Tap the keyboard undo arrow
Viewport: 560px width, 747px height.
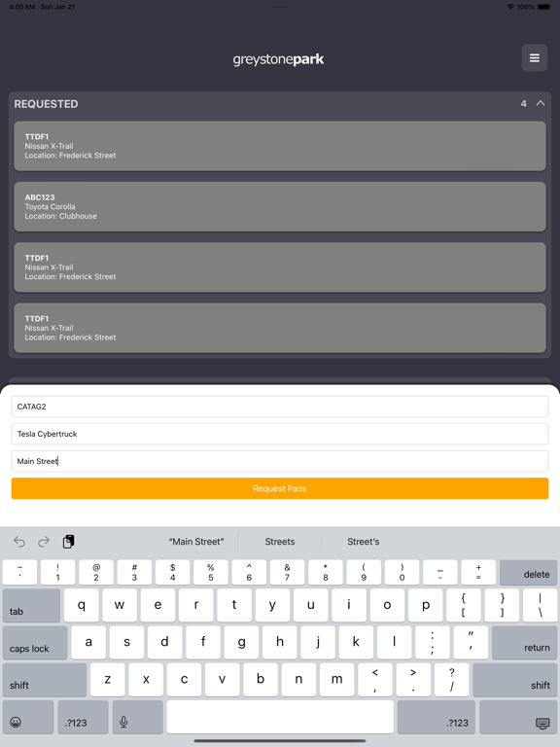coord(19,542)
